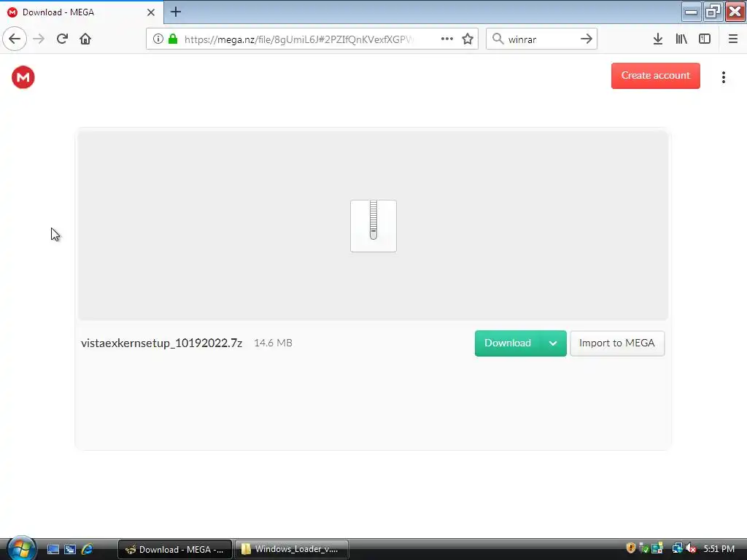Image resolution: width=747 pixels, height=560 pixels.
Task: Click the network connection tray icon
Action: coord(677,548)
